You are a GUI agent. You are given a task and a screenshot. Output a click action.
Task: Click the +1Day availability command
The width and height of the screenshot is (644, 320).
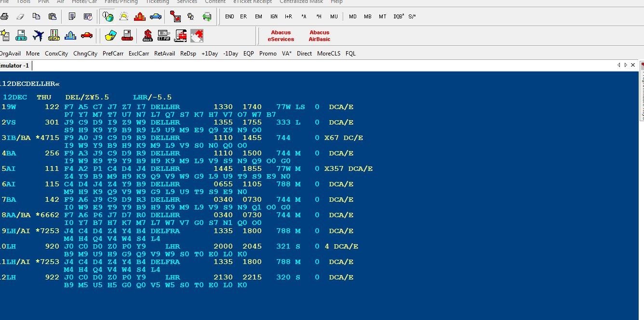210,54
